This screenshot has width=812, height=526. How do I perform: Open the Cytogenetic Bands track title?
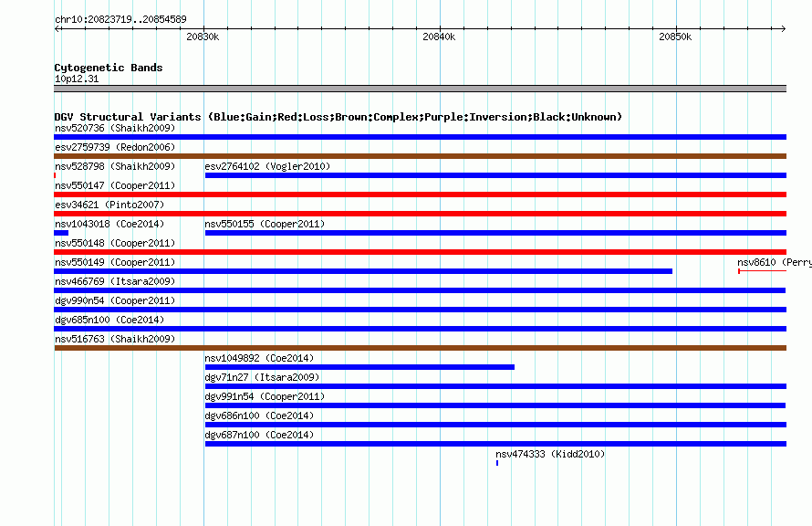point(109,68)
